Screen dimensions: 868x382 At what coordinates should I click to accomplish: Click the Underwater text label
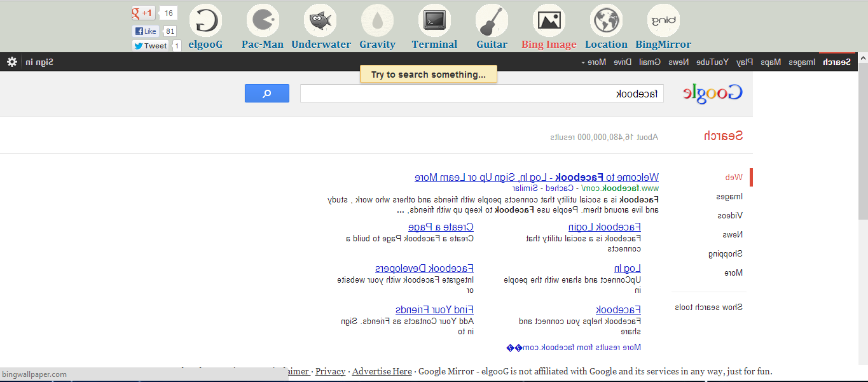pyautogui.click(x=321, y=45)
